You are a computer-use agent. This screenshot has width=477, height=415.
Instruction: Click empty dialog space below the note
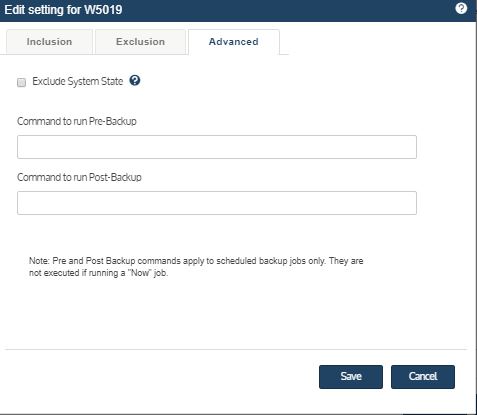(x=233, y=313)
